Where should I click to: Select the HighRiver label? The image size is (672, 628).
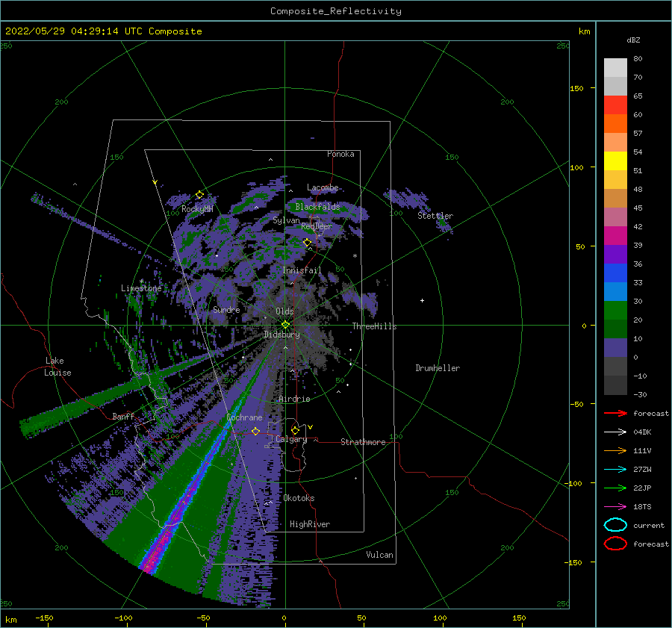[x=310, y=524]
